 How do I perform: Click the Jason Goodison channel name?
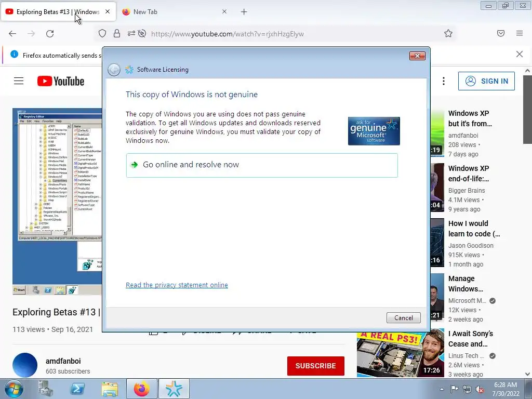pyautogui.click(x=471, y=245)
